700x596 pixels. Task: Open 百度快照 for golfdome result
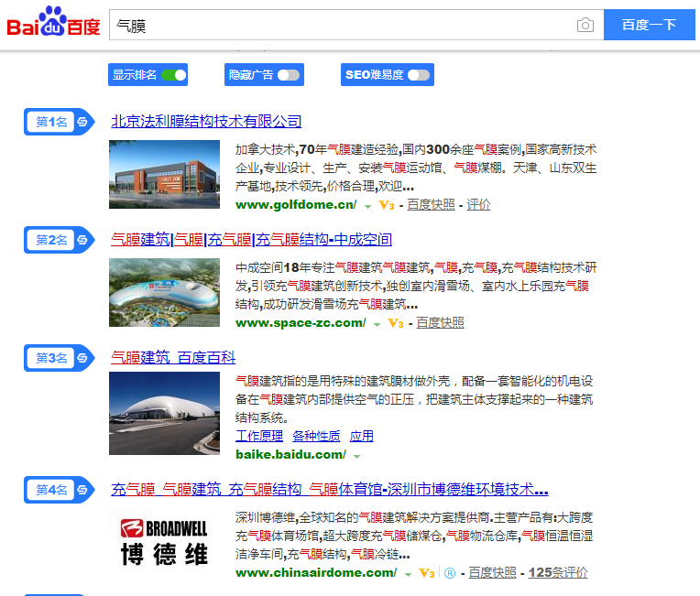[x=431, y=205]
